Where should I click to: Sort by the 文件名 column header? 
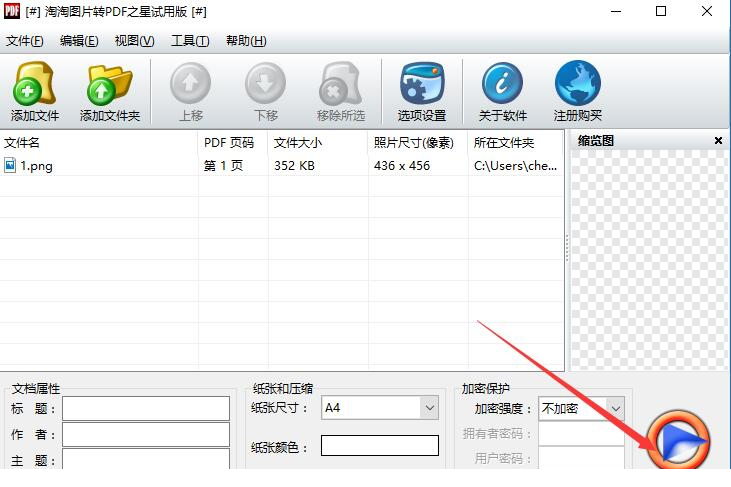point(99,143)
